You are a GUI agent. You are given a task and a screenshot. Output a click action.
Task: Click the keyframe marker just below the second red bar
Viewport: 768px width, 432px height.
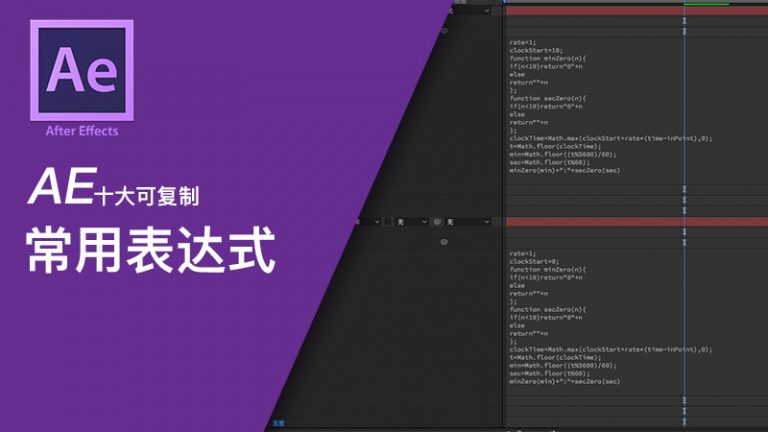pos(684,232)
